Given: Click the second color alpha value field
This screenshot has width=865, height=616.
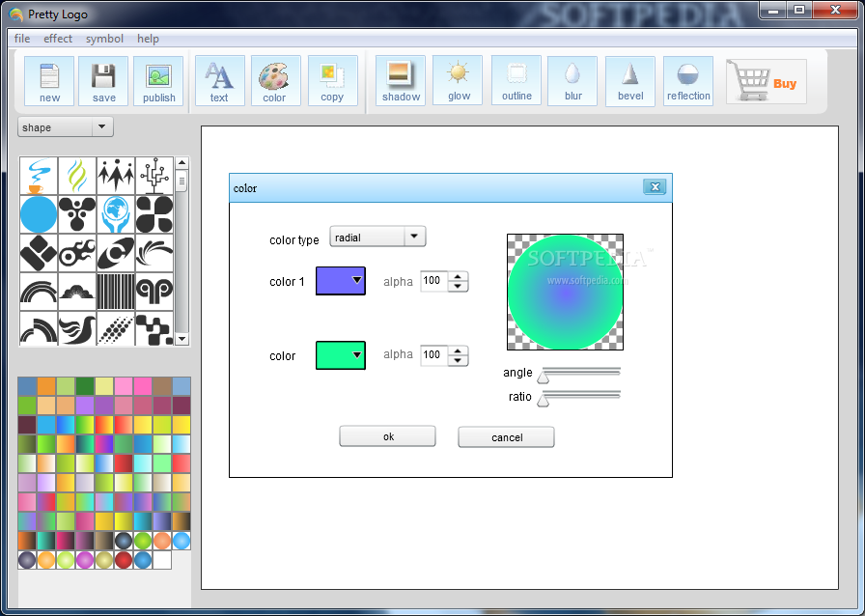Looking at the screenshot, I should (434, 355).
